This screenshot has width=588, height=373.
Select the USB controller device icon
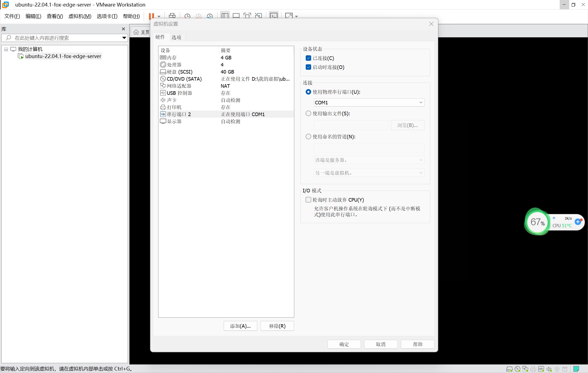click(163, 93)
